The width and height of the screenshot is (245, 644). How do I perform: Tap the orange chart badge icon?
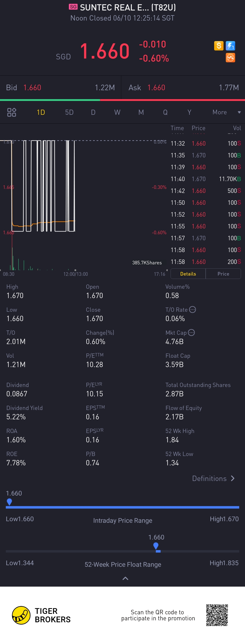point(230,58)
